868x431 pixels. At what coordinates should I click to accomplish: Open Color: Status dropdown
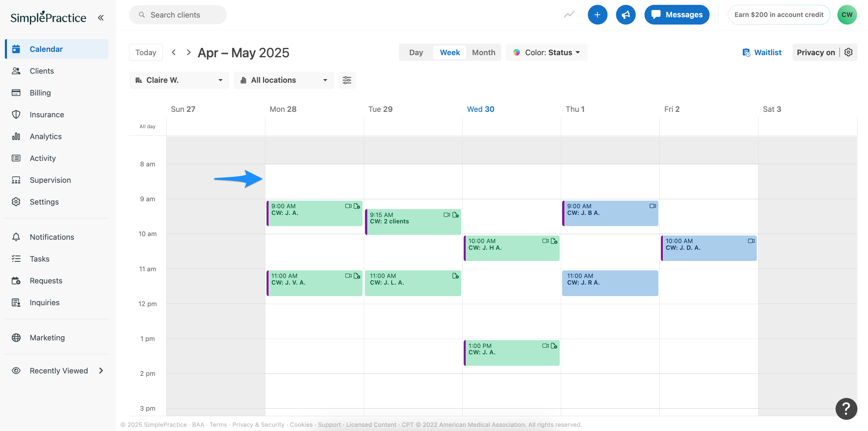546,52
